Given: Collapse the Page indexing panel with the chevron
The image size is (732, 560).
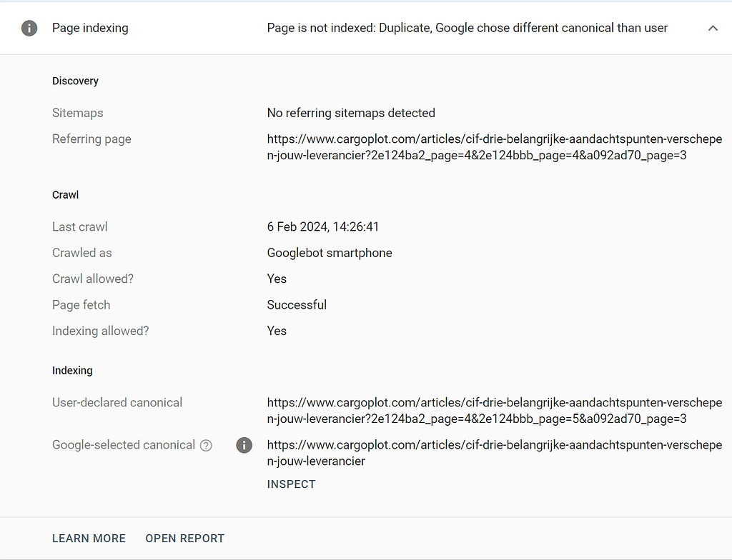Looking at the screenshot, I should point(713,28).
